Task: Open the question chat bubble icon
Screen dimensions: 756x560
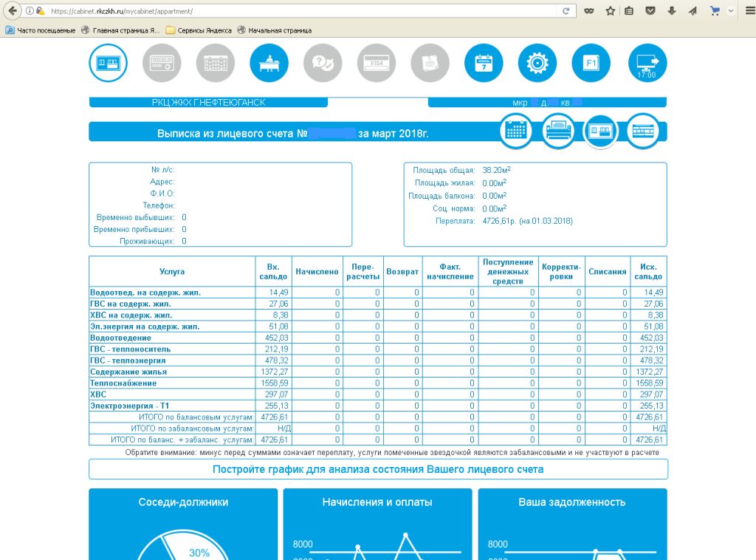Action: tap(323, 63)
